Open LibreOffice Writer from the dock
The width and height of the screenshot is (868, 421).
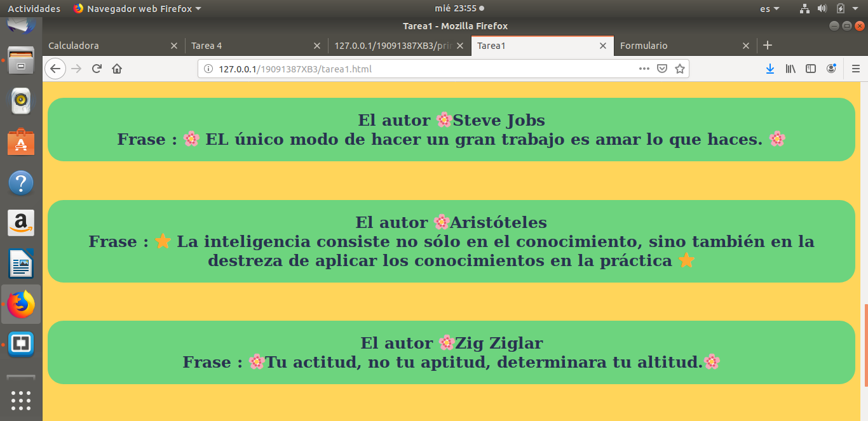click(x=21, y=264)
